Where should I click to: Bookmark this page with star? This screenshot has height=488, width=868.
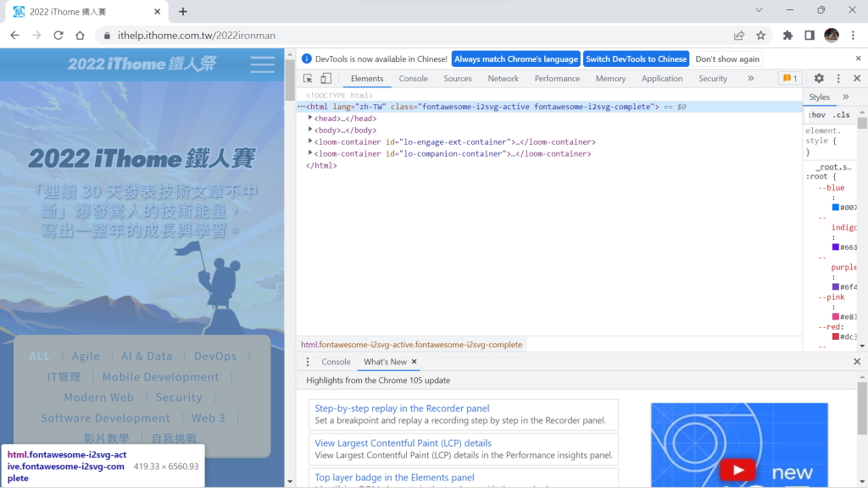tap(760, 36)
